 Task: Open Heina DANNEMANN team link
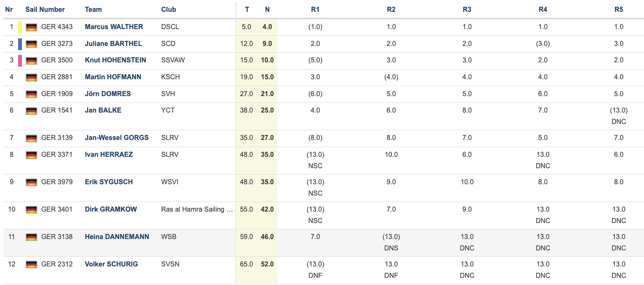(x=117, y=237)
